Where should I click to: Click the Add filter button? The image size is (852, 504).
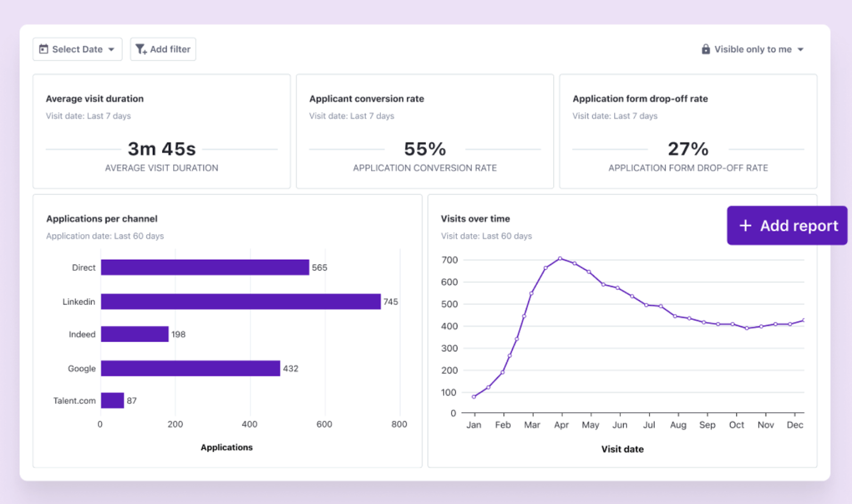163,49
